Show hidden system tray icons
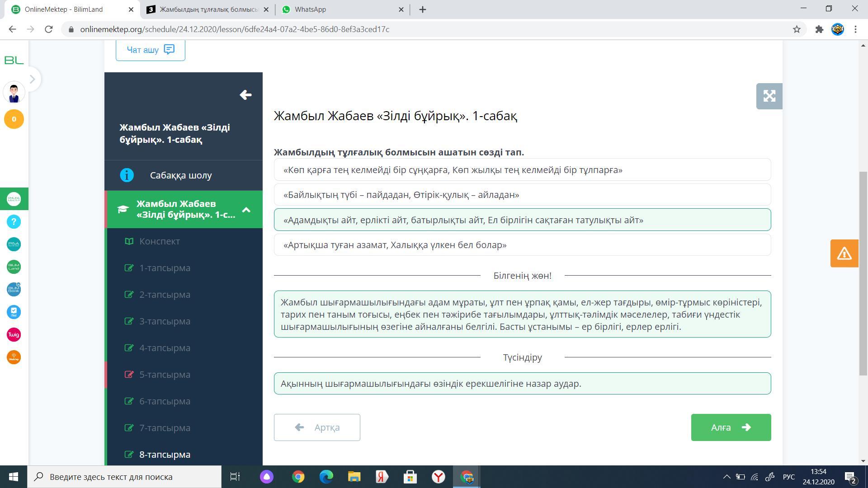Viewport: 868px width, 488px height. 726,477
